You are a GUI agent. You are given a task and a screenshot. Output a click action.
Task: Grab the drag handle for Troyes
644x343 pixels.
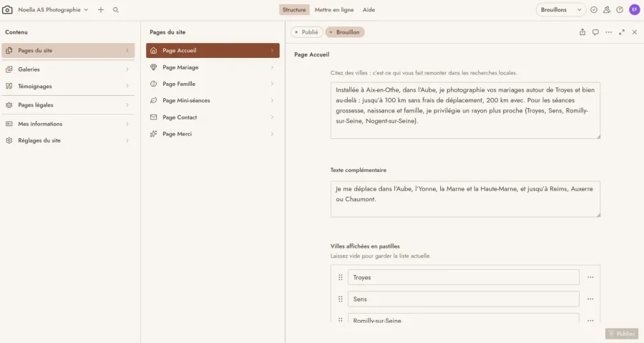341,277
